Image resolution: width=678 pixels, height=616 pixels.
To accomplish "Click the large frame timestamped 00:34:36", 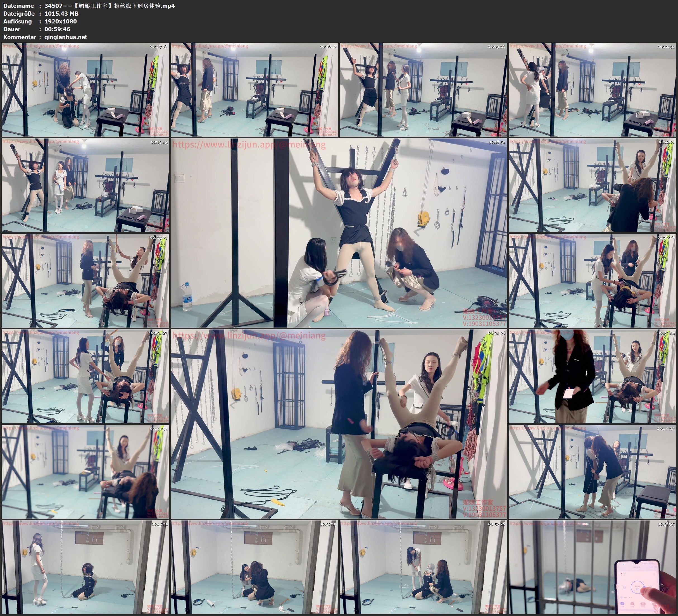I will (339, 424).
